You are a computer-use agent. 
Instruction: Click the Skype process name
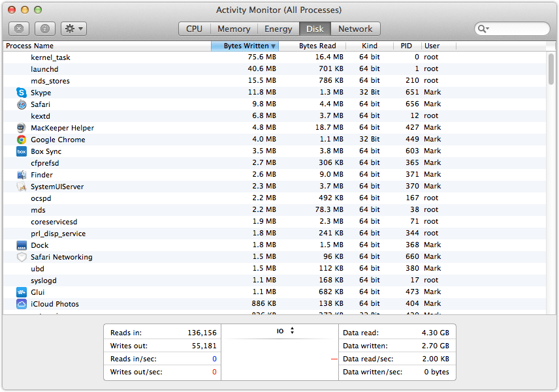[x=41, y=93]
